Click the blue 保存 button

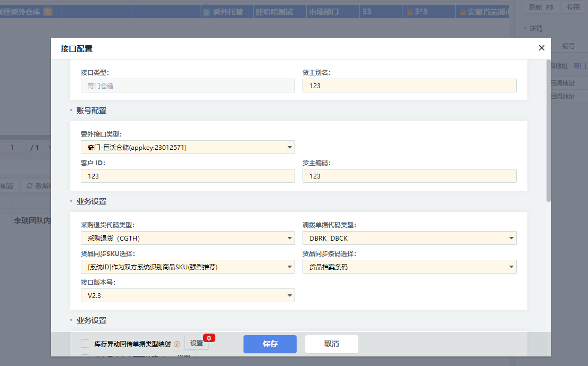[x=270, y=344]
